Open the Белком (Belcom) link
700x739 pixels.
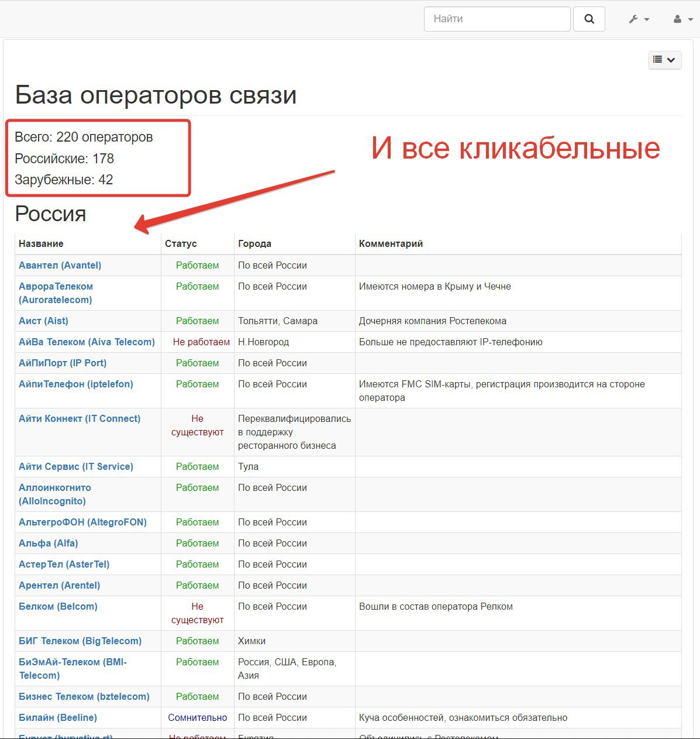tap(58, 606)
